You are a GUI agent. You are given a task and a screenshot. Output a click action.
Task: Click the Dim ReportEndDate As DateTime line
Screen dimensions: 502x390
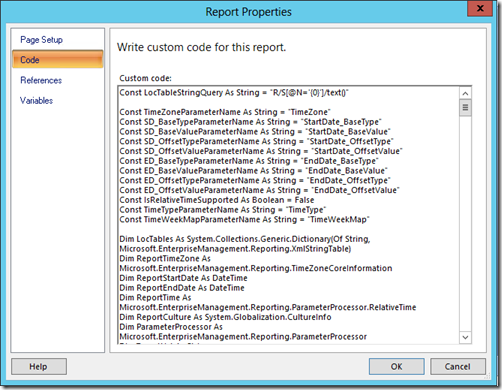182,288
